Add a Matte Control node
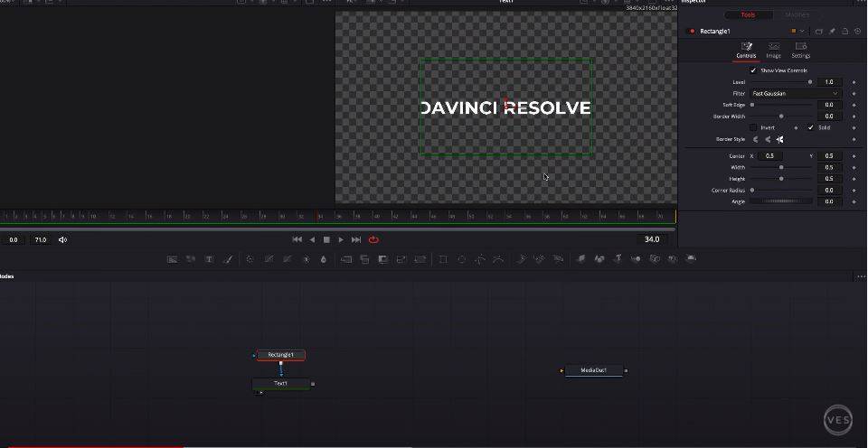Image resolution: width=868 pixels, height=448 pixels. click(383, 259)
